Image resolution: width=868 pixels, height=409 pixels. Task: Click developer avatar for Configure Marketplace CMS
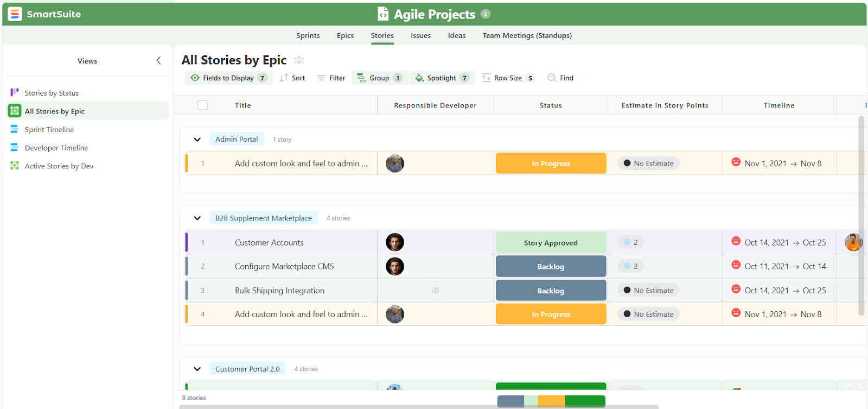pos(395,266)
